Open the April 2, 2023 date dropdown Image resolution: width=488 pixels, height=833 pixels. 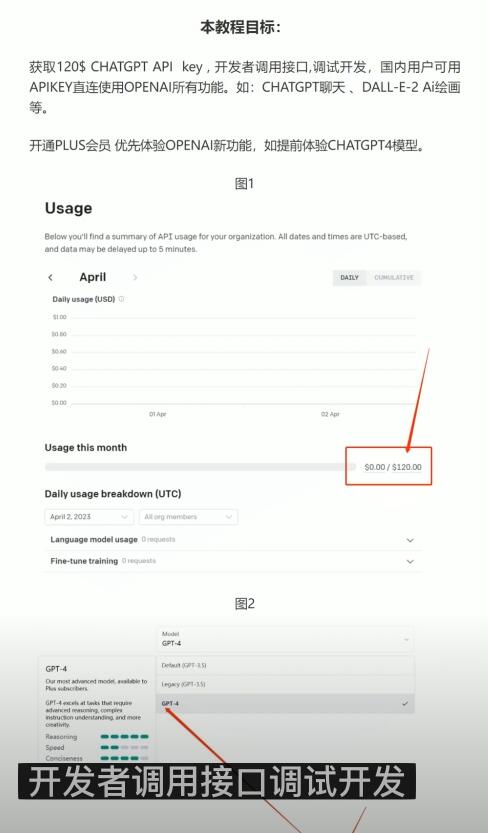pos(89,517)
